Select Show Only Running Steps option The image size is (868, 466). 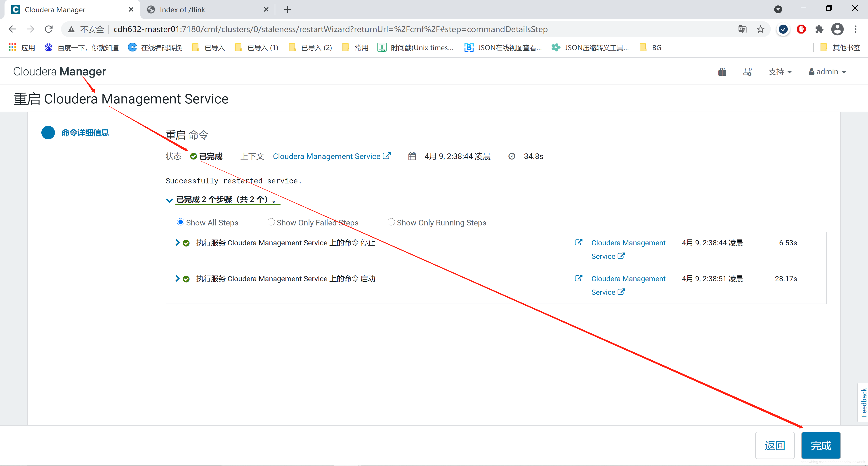tap(391, 222)
